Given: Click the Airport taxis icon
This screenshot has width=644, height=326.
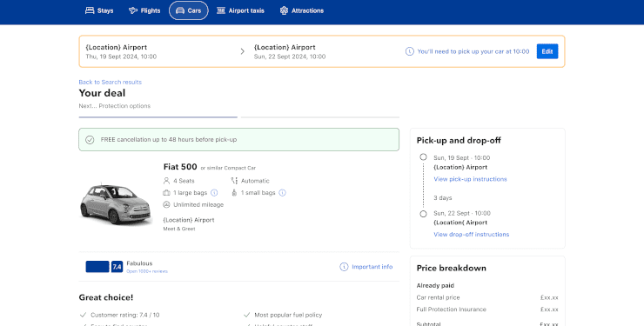Looking at the screenshot, I should [x=221, y=10].
